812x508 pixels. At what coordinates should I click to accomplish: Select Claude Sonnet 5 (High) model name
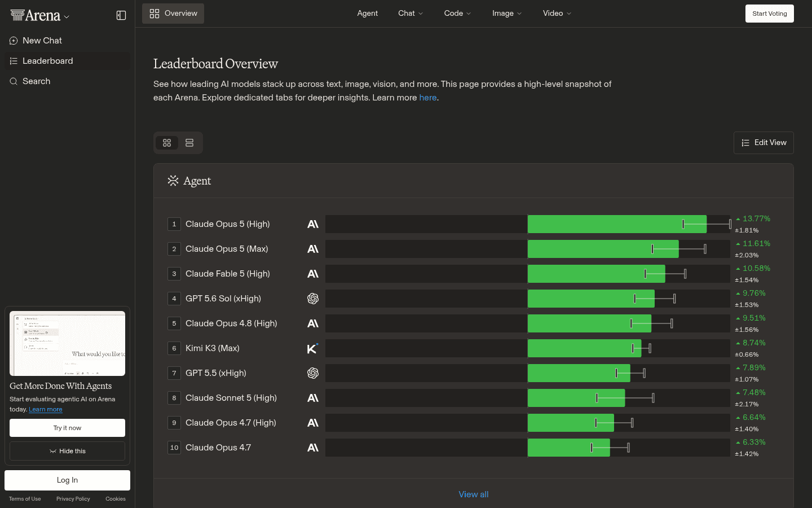click(231, 398)
